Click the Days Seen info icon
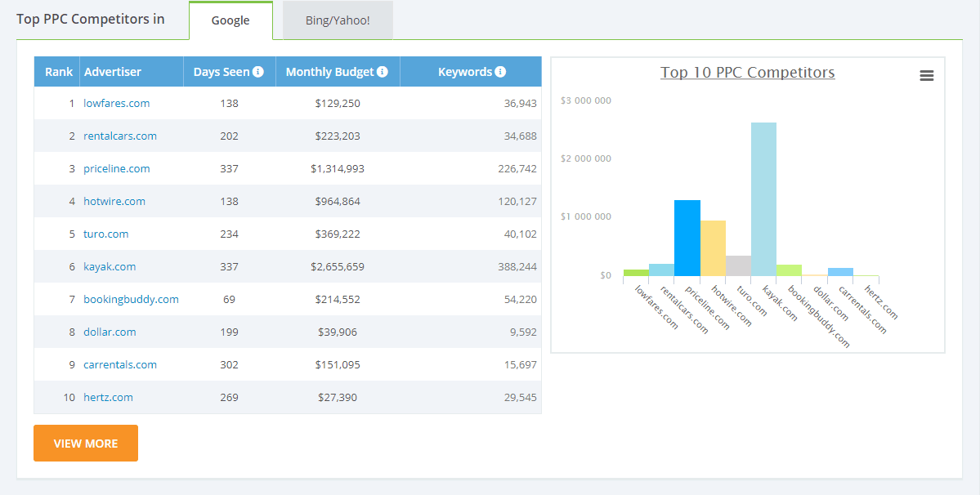The width and height of the screenshot is (980, 495). click(258, 72)
